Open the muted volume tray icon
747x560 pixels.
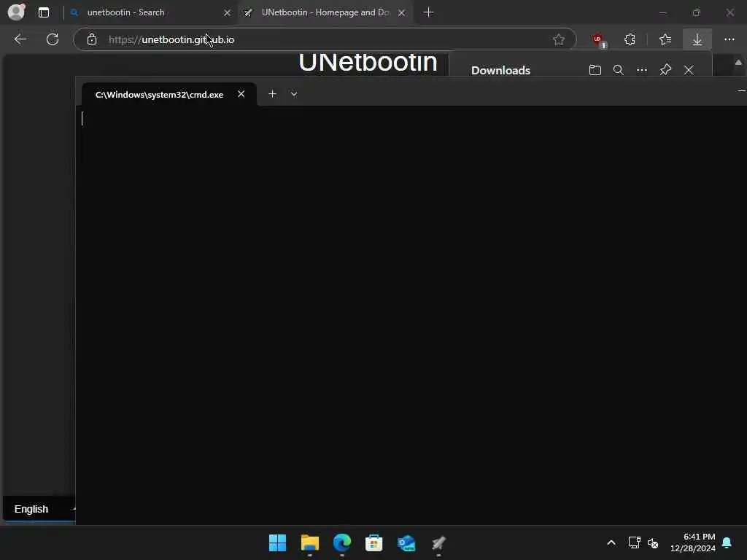click(653, 542)
